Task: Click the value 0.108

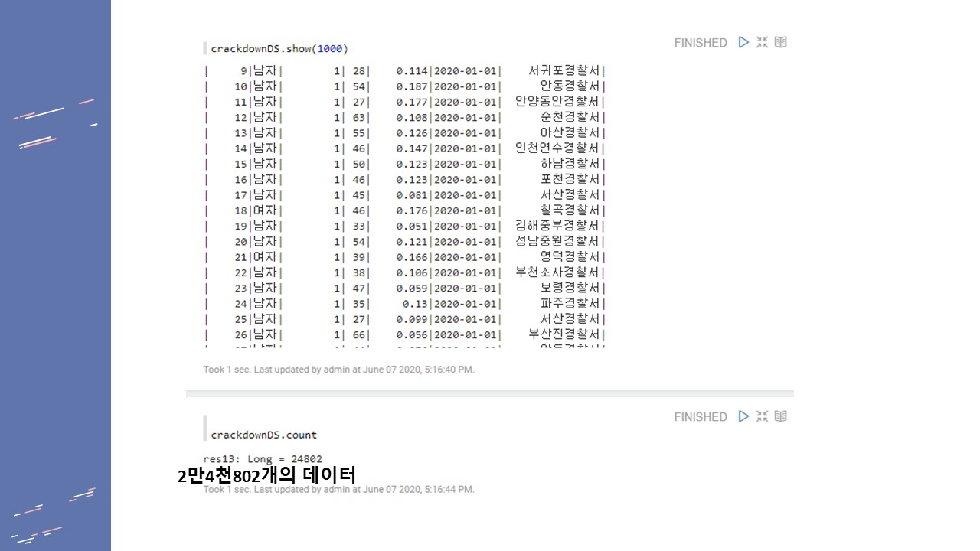Action: [412, 118]
